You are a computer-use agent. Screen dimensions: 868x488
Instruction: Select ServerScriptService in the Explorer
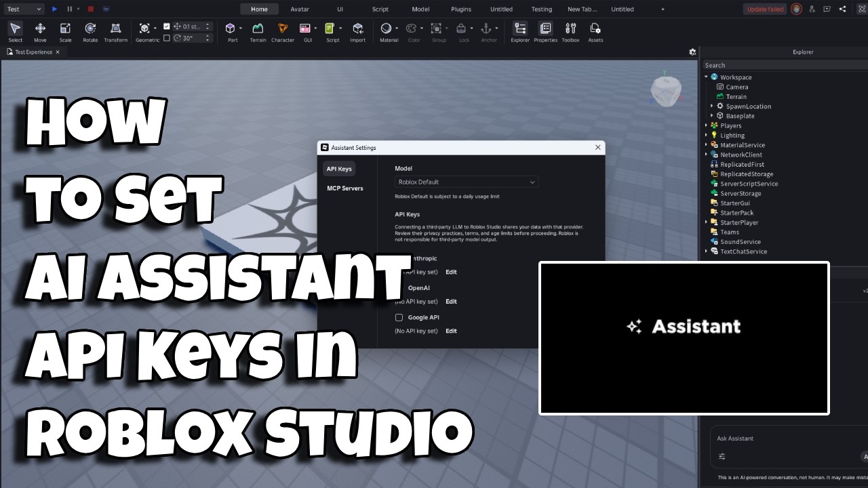pyautogui.click(x=749, y=184)
